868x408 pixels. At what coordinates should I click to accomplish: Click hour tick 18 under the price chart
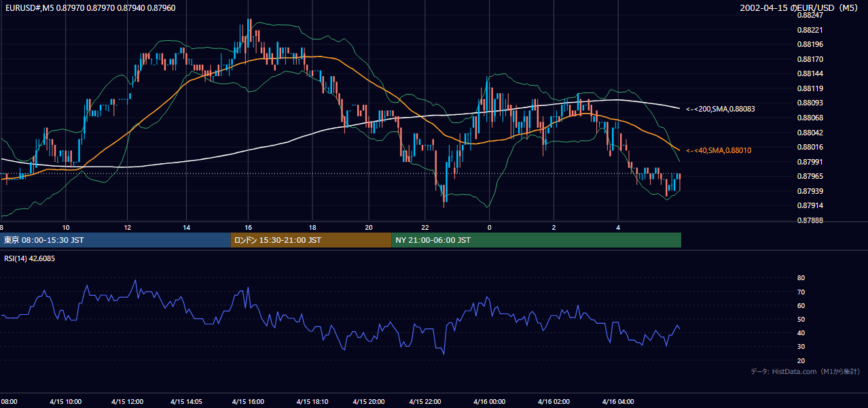point(312,227)
